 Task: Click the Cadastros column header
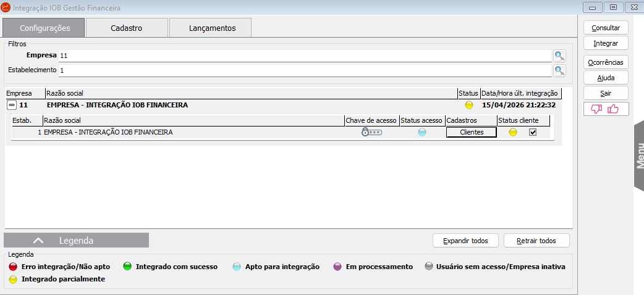point(471,120)
